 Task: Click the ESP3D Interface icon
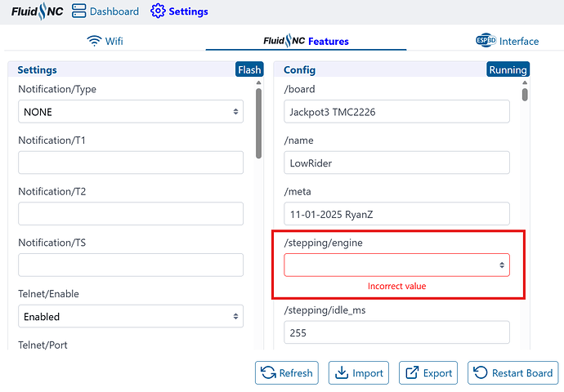[x=486, y=41]
